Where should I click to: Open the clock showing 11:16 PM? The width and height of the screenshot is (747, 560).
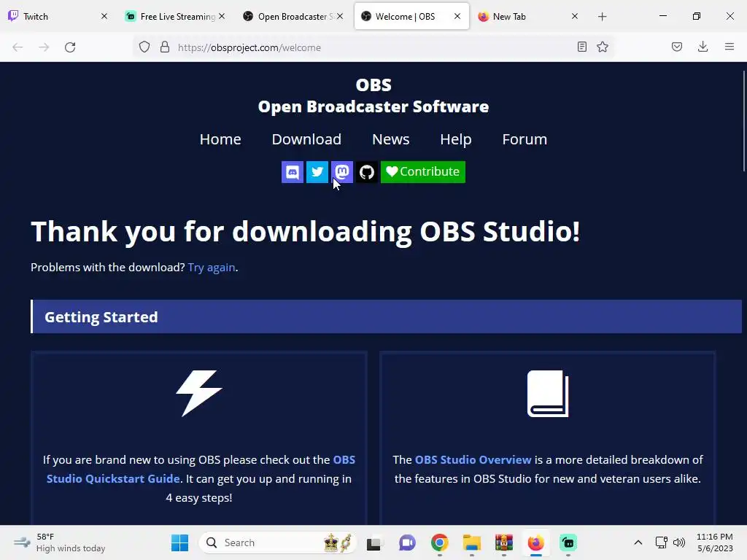point(715,542)
